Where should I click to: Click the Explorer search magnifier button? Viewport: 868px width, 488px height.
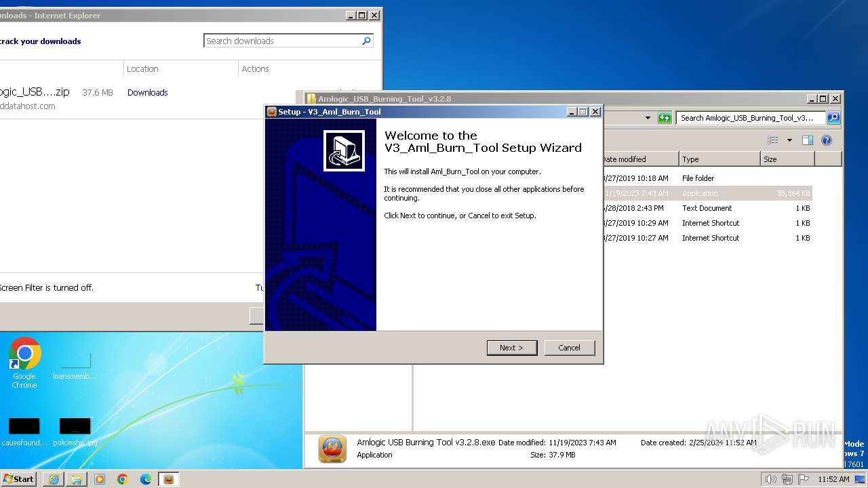(x=833, y=118)
